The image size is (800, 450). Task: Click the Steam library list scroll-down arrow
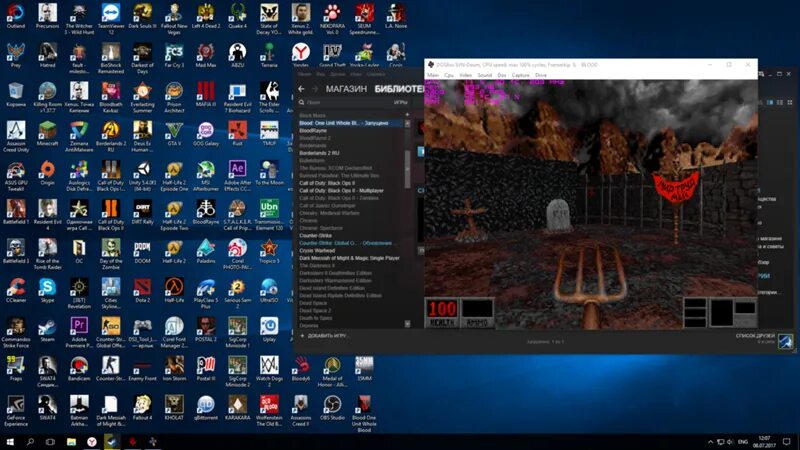pos(407,323)
